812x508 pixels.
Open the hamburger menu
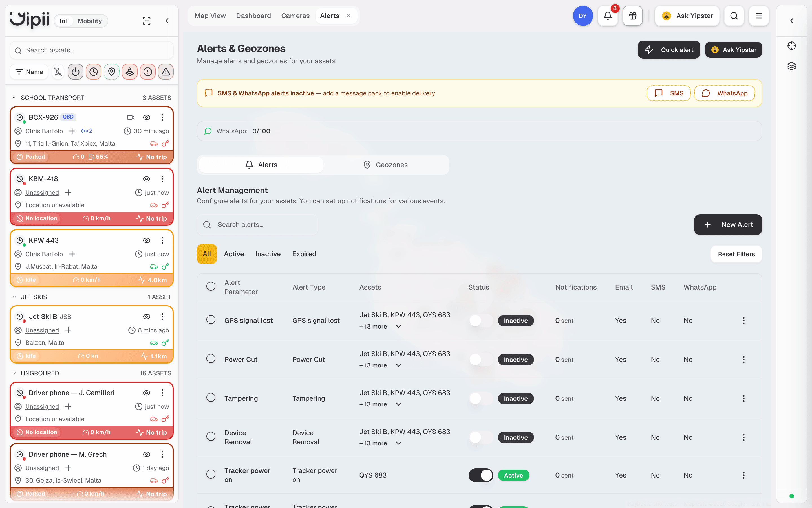click(x=759, y=16)
